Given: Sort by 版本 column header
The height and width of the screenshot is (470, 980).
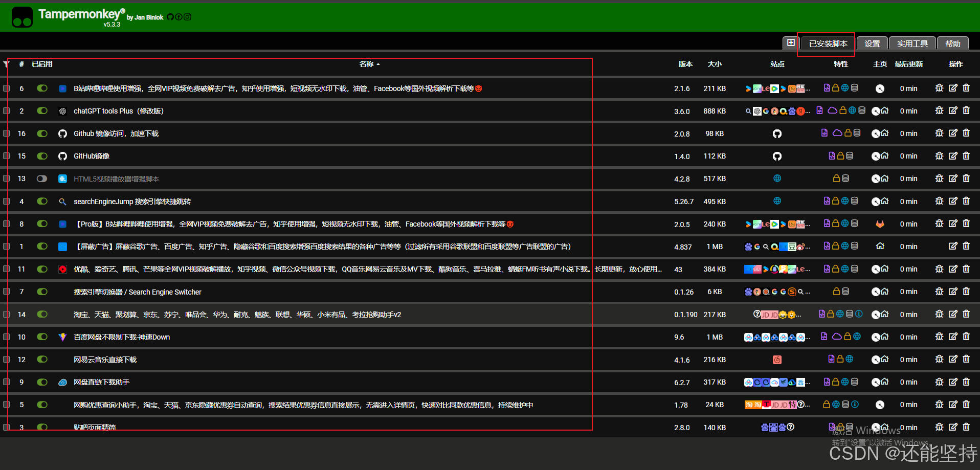Looking at the screenshot, I should [685, 64].
